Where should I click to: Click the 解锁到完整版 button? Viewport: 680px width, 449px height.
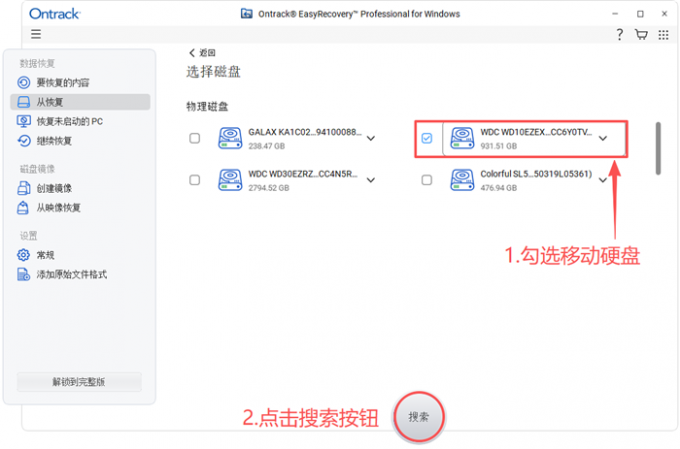tap(79, 382)
